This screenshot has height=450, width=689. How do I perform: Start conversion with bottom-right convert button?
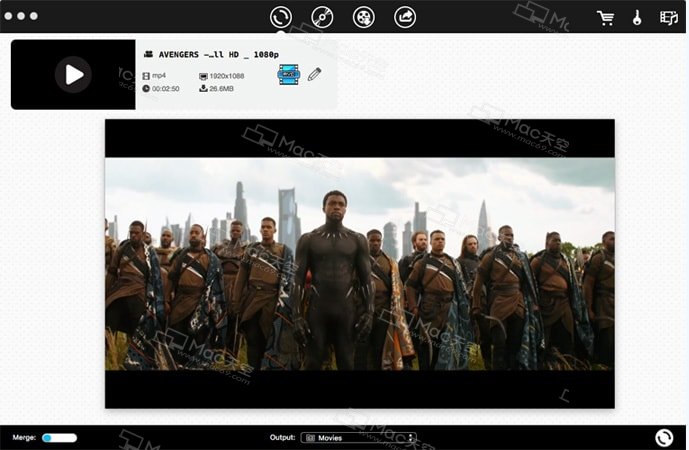pos(664,438)
